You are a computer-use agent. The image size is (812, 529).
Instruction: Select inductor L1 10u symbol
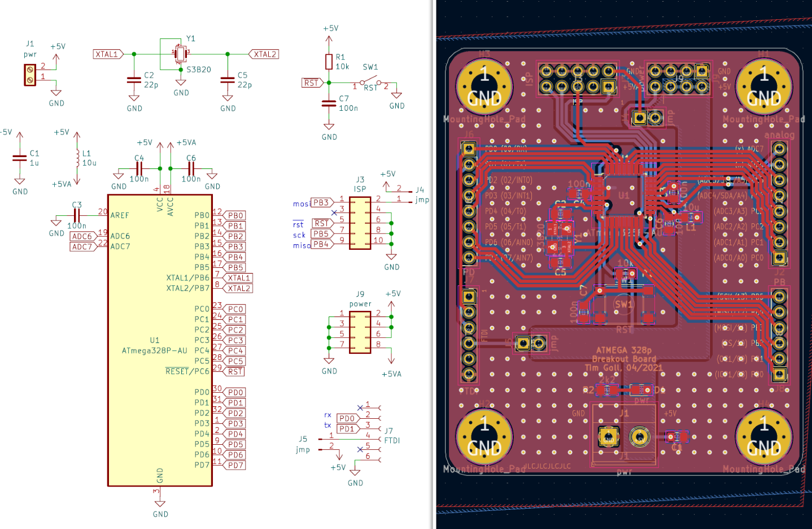coord(77,158)
